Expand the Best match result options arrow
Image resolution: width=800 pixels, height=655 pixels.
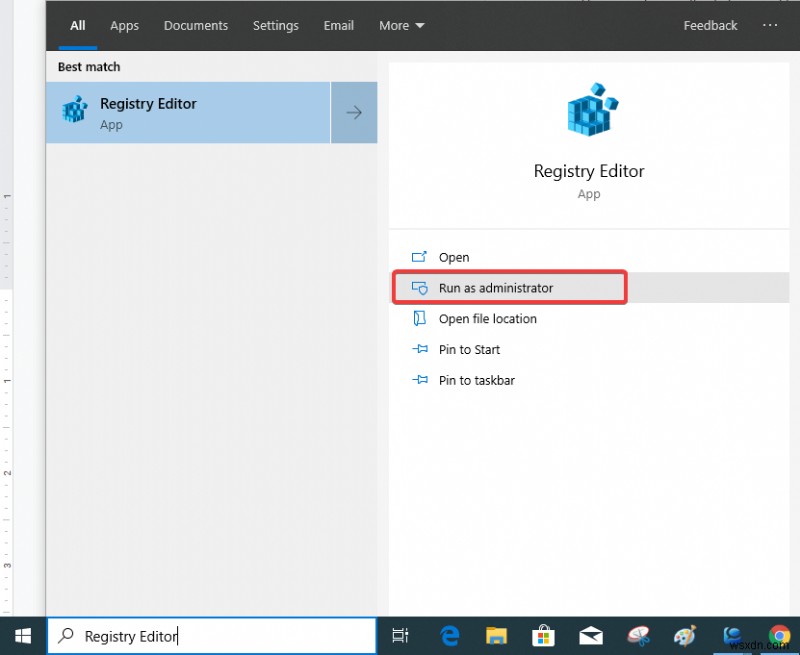353,112
